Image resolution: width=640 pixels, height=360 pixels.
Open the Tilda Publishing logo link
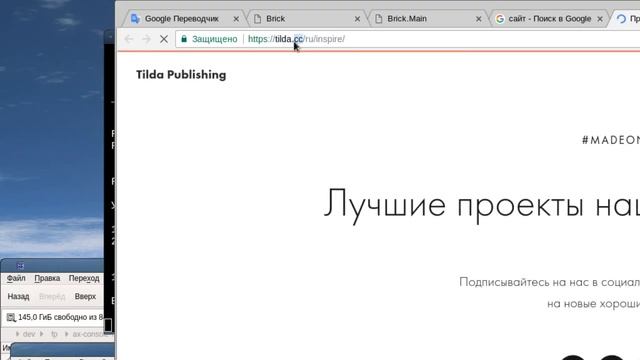pyautogui.click(x=181, y=75)
